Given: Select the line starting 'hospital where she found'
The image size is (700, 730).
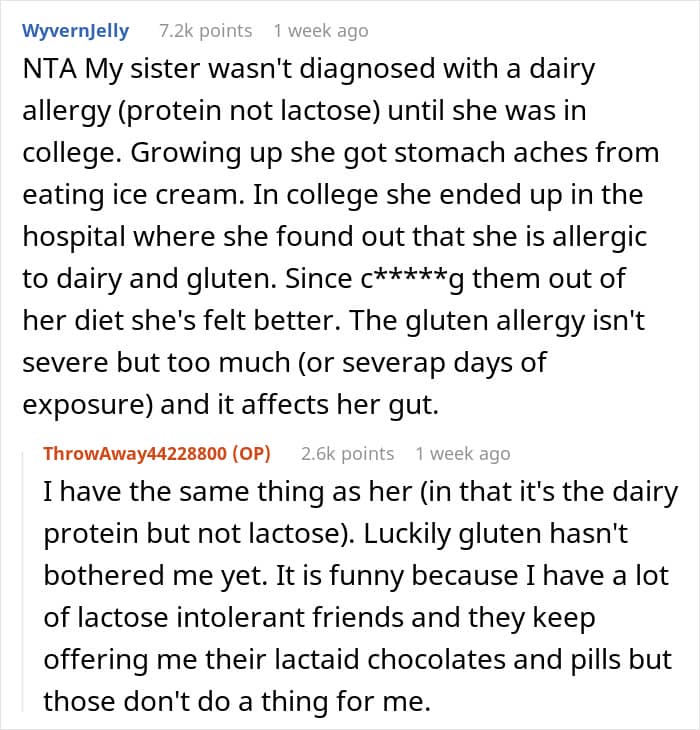Looking at the screenshot, I should [335, 237].
